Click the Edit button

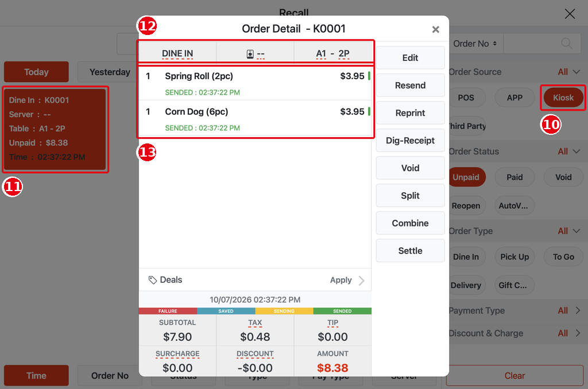pos(410,58)
